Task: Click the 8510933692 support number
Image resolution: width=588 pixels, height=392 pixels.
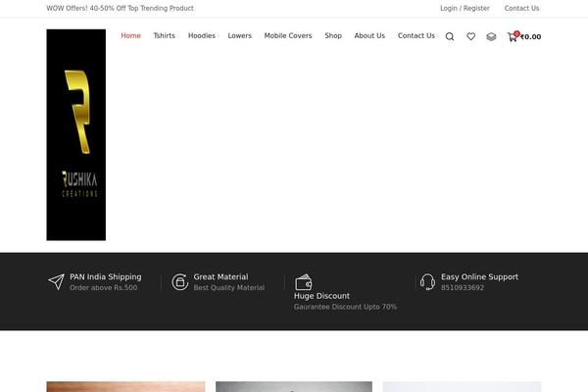Action: click(x=463, y=288)
